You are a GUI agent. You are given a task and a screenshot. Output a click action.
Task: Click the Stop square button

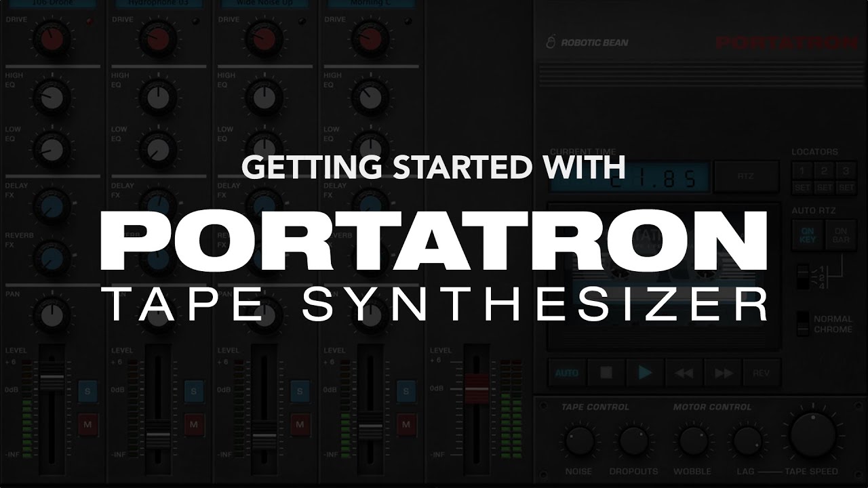[606, 373]
